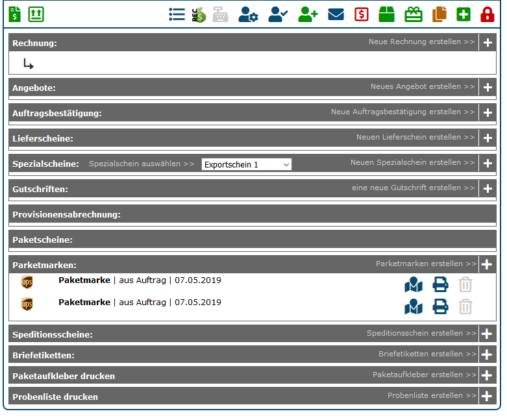Screen dimensions: 507x420
Task: Click the add user icon
Action: click(x=308, y=14)
